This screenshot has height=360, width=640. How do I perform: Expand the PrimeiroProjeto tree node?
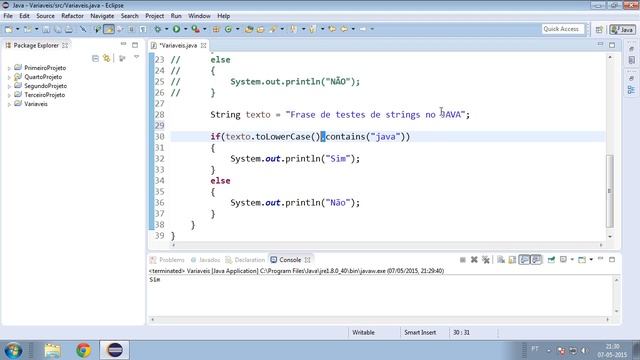(x=9, y=68)
